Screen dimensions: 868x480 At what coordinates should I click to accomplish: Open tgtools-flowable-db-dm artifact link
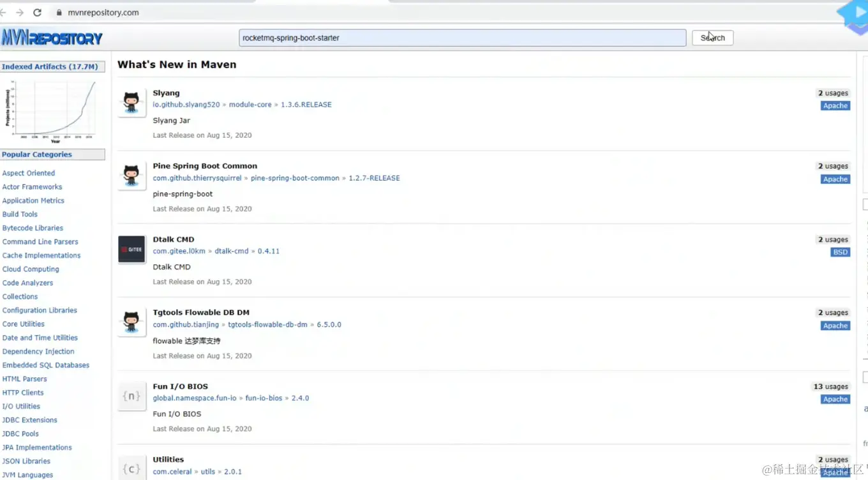pyautogui.click(x=267, y=325)
